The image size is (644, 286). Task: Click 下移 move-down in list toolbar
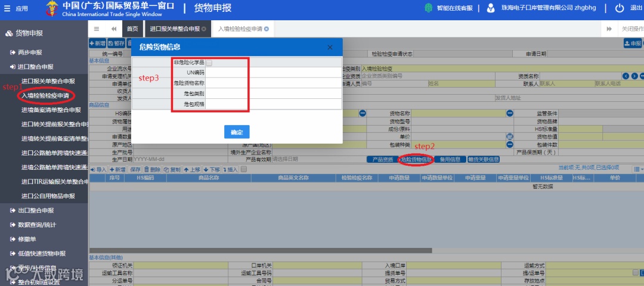[x=212, y=169]
